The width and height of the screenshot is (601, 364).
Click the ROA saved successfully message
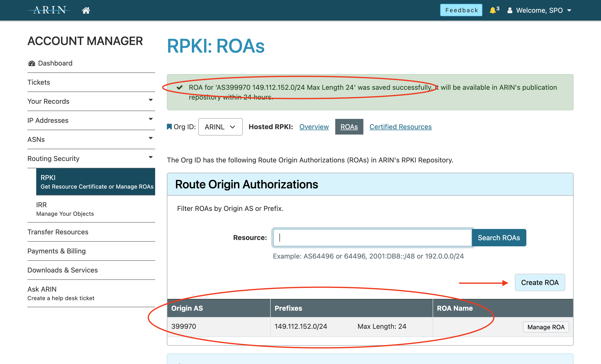pos(373,92)
